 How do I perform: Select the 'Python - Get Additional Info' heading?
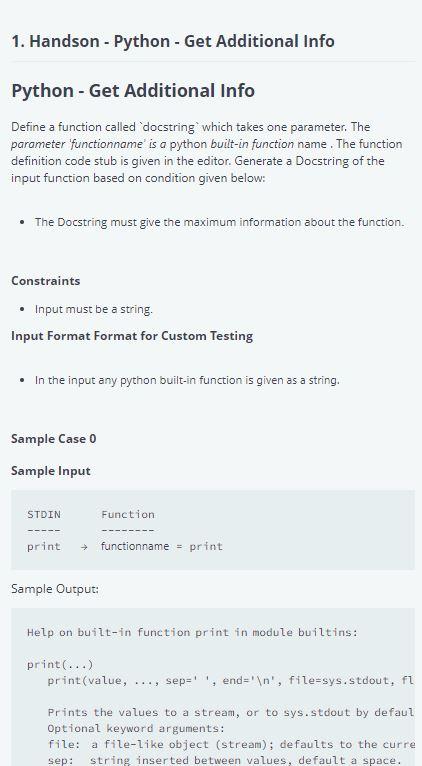tap(133, 91)
